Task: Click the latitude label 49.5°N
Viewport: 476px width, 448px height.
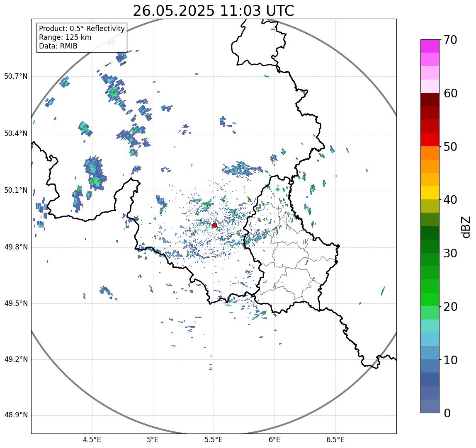Action: coord(16,303)
